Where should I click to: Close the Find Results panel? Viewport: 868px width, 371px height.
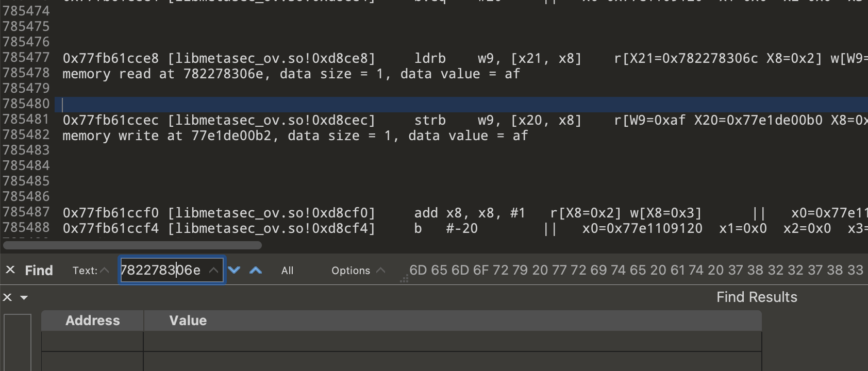[7, 297]
